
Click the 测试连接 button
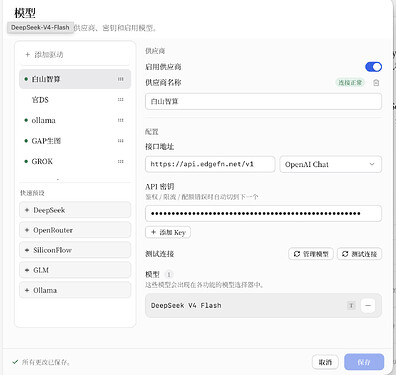(x=360, y=254)
